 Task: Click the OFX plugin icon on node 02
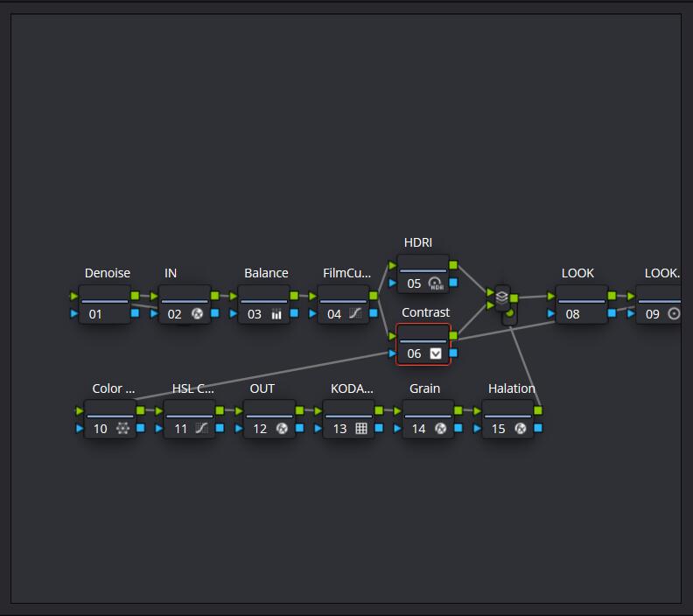[197, 314]
